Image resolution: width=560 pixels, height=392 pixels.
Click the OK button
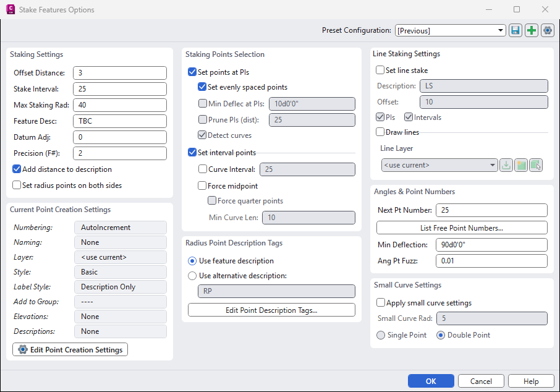(x=431, y=381)
